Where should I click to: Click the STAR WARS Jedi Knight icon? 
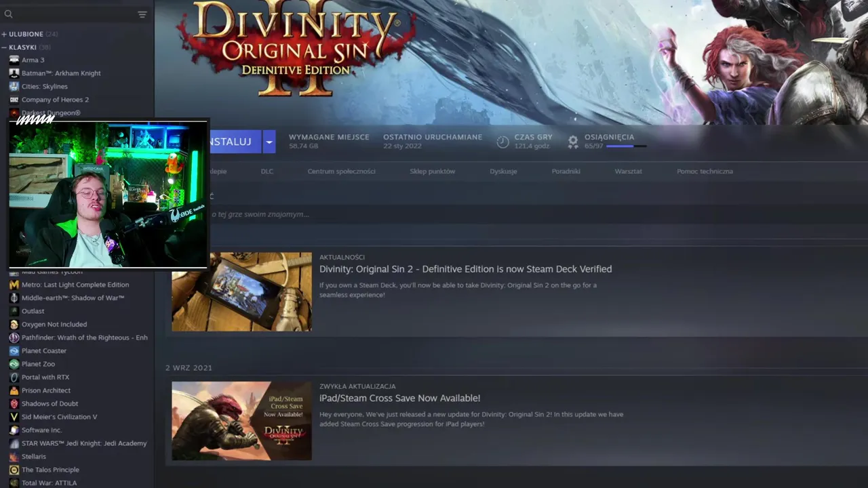coord(14,443)
